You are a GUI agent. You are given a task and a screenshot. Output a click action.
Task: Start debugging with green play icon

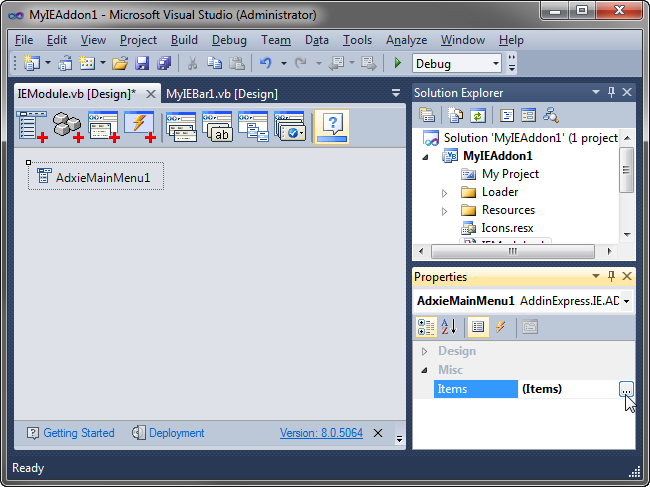tap(398, 63)
